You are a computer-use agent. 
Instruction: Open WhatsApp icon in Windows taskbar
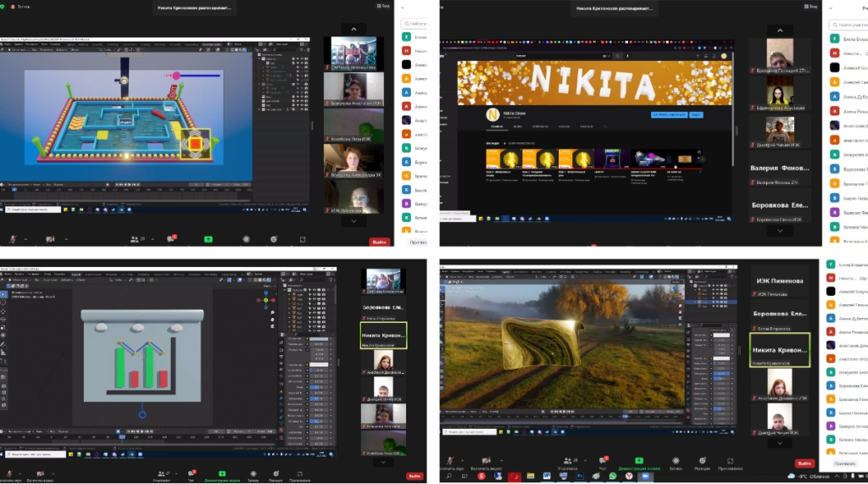click(x=612, y=476)
